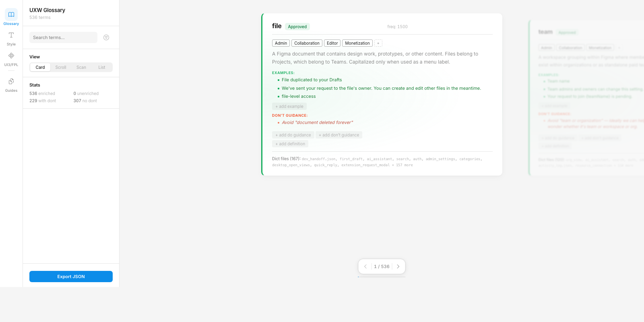This screenshot has width=644, height=322.
Task: Click the 'freq: 1500' text
Action: (397, 27)
